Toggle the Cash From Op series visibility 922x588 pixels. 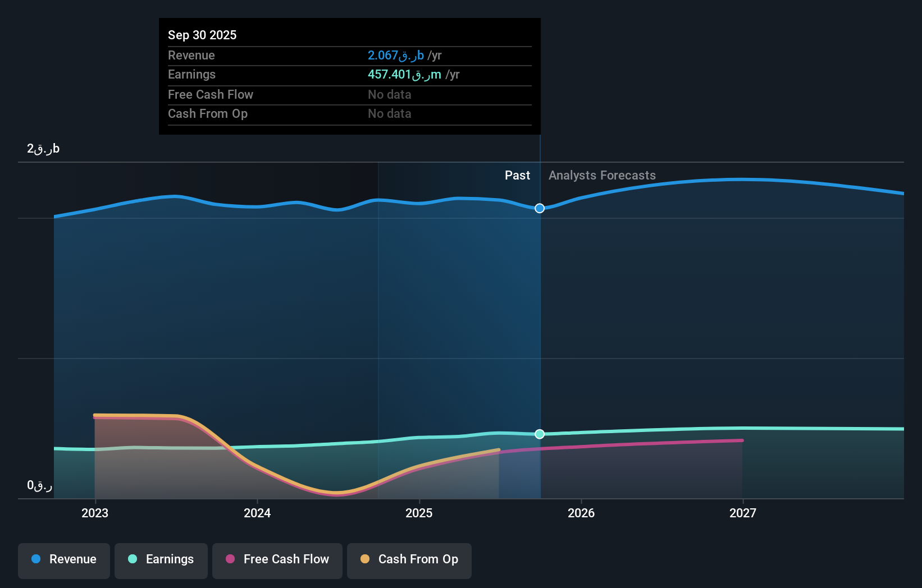click(409, 560)
